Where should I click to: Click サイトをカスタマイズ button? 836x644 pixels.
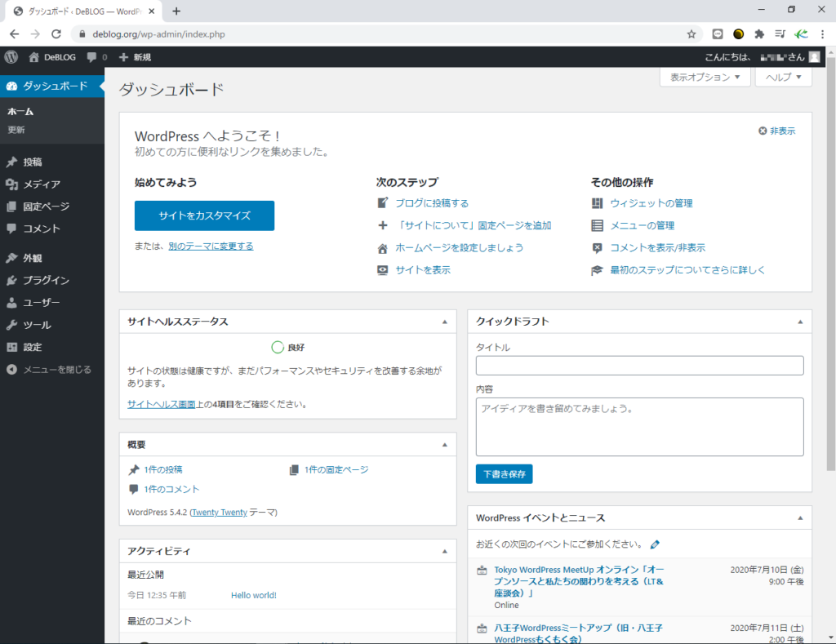(x=204, y=215)
